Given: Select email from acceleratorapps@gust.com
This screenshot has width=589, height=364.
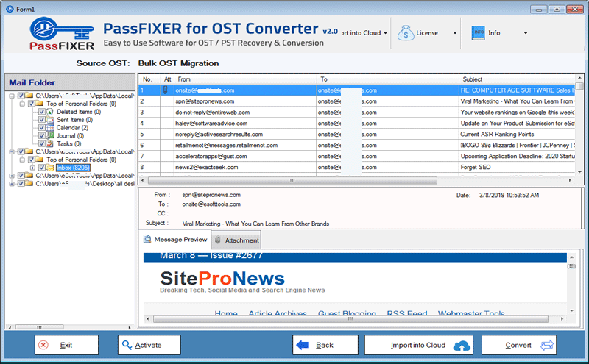Looking at the screenshot, I should click(x=357, y=156).
